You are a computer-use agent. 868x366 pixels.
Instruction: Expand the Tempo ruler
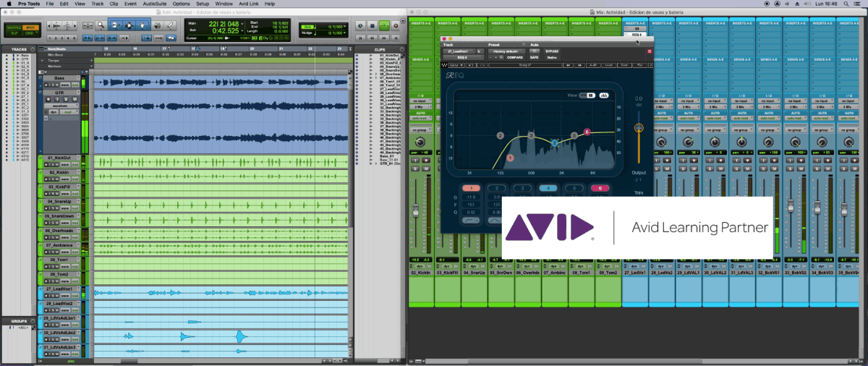pos(43,60)
